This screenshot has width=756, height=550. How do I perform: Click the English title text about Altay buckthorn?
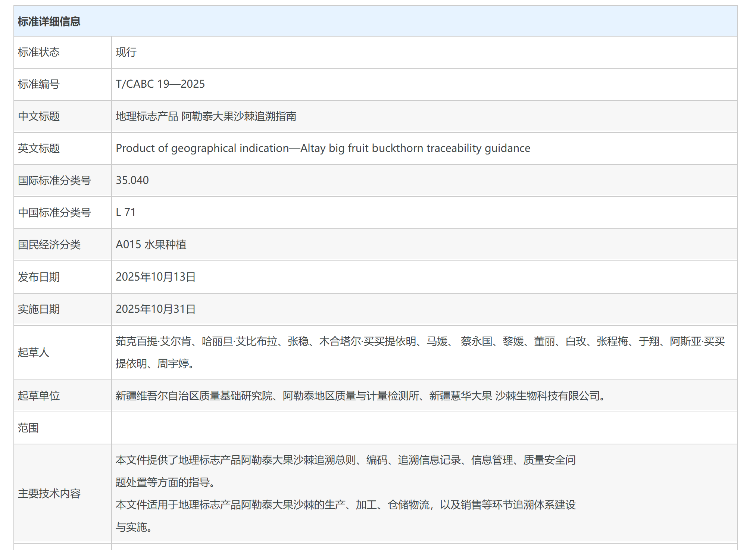click(323, 148)
